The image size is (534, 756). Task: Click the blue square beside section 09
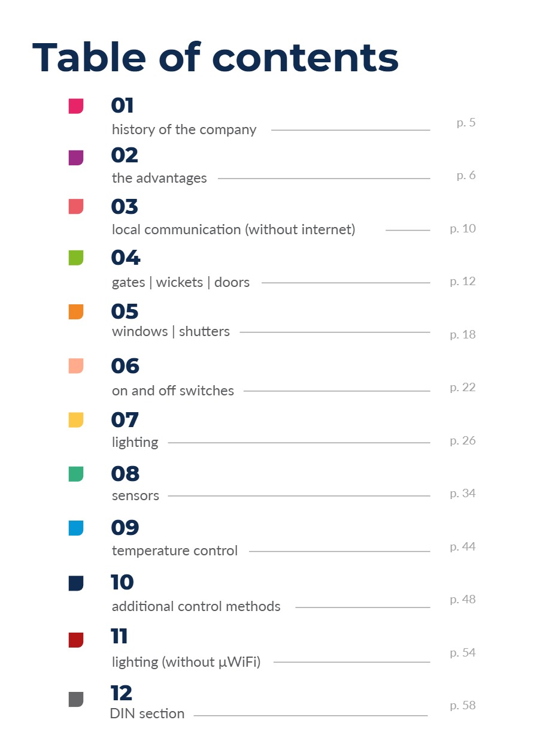coord(76,528)
